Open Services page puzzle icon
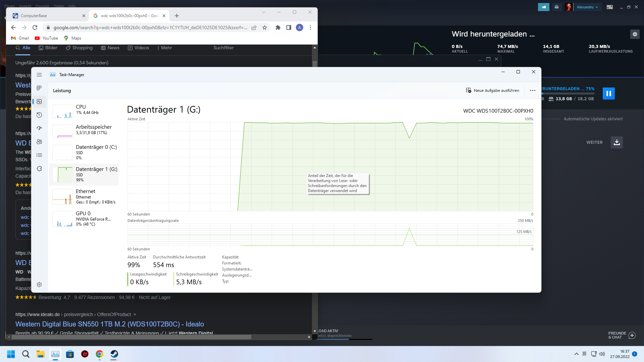644x362 pixels. [39, 169]
